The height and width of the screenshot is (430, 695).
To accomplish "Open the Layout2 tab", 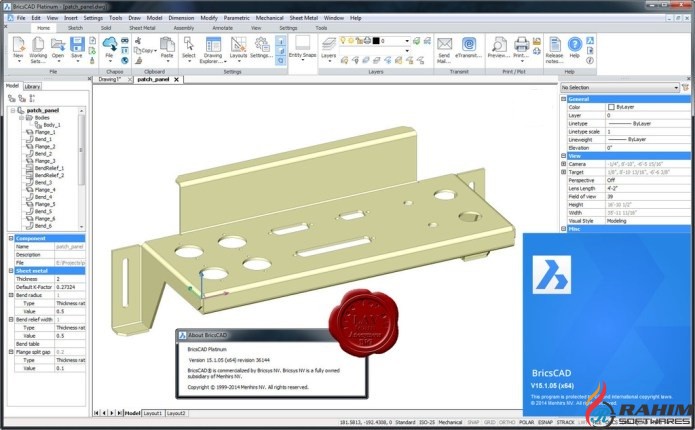I will click(x=176, y=413).
